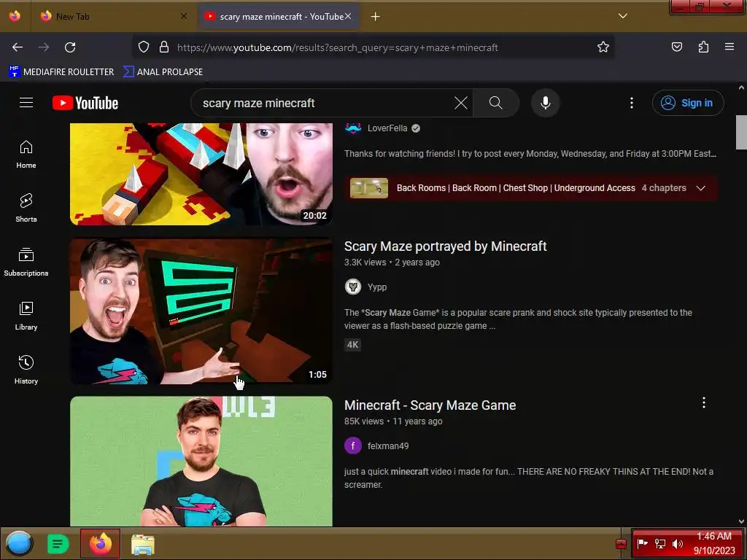Bookmark this page with the star icon
This screenshot has height=560, width=747.
click(603, 47)
